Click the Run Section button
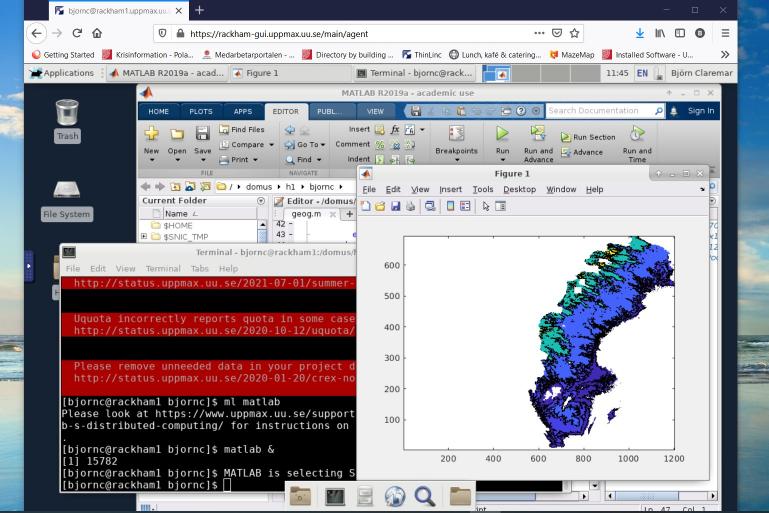The width and height of the screenshot is (769, 513). pos(588,137)
